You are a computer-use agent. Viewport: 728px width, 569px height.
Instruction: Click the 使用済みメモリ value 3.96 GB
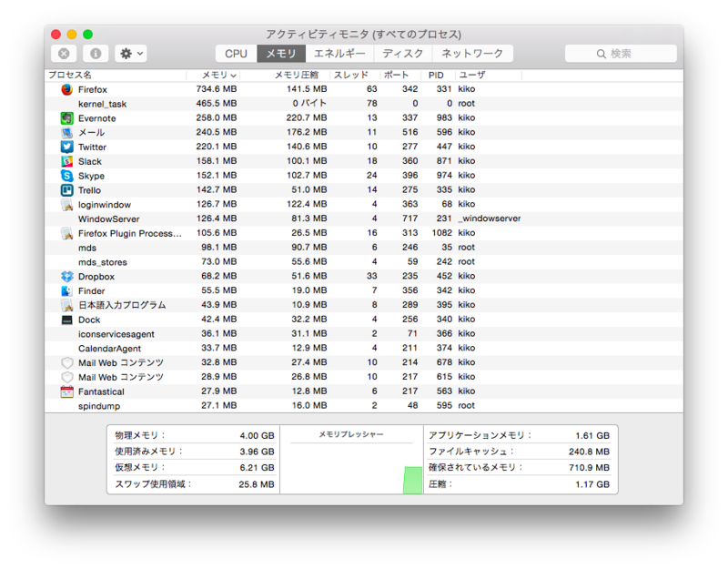(257, 452)
